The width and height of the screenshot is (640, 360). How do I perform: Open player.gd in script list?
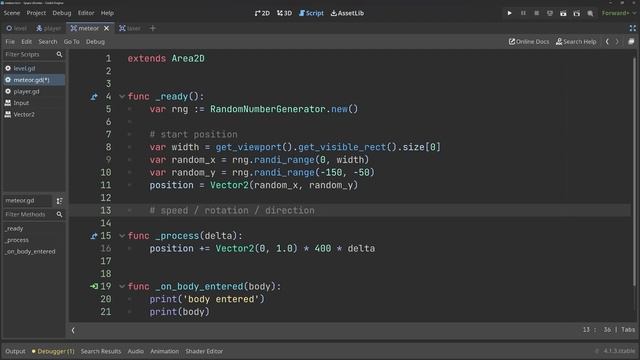click(33, 91)
